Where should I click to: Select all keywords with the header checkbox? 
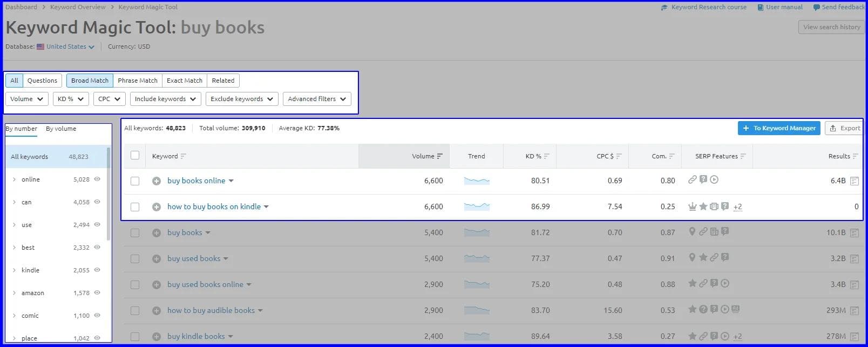click(135, 156)
